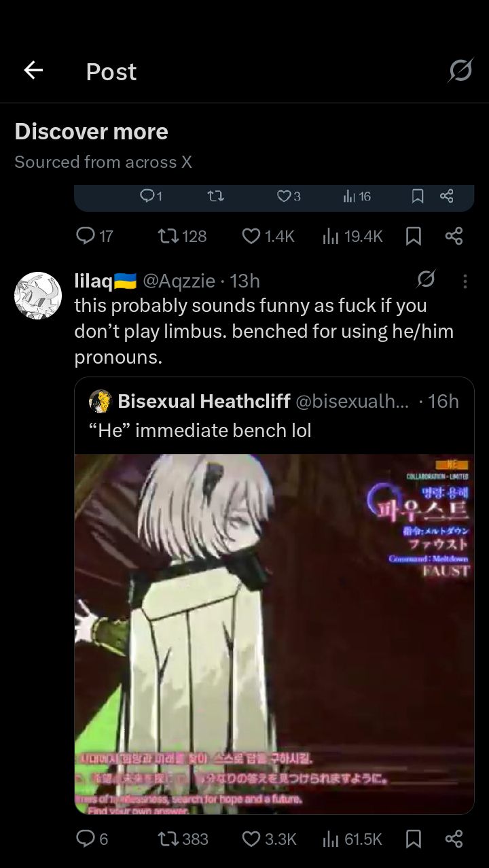Image resolution: width=489 pixels, height=868 pixels.
Task: Repost the post with 128 reposts
Action: pyautogui.click(x=181, y=236)
